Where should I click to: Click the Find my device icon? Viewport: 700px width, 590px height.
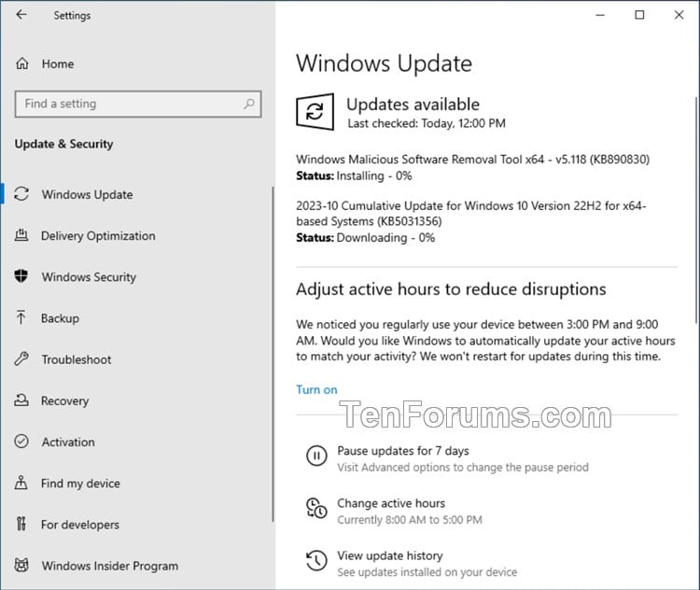click(x=21, y=483)
